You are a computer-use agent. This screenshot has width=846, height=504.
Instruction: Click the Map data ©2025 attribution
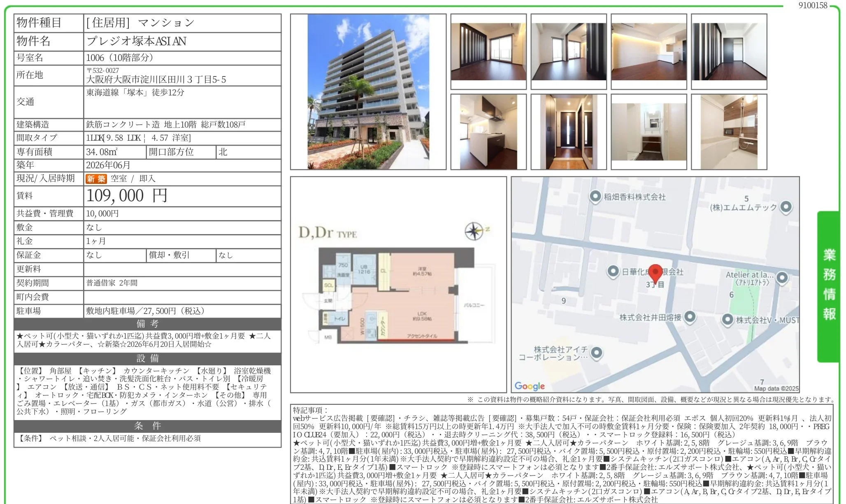776,388
